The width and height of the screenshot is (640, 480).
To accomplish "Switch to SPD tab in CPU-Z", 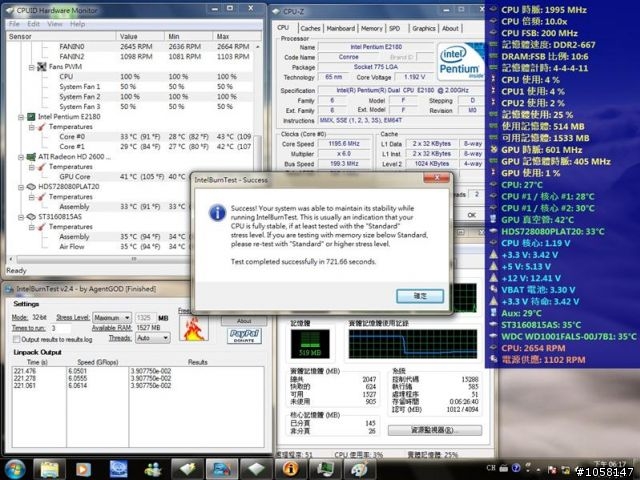I will (394, 28).
